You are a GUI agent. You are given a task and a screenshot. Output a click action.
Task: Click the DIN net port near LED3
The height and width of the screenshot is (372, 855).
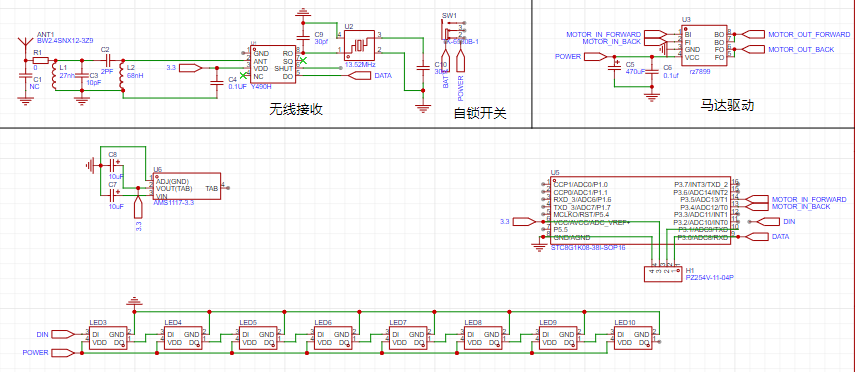[63, 333]
